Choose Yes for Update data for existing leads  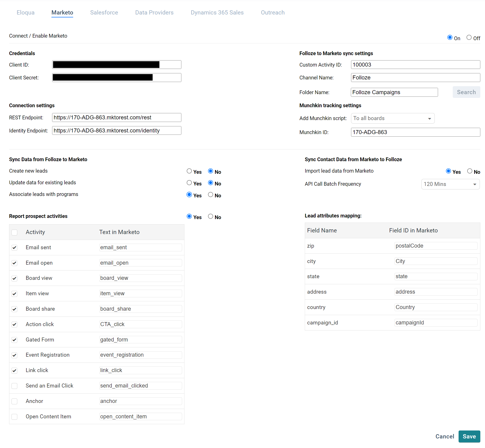tap(189, 183)
